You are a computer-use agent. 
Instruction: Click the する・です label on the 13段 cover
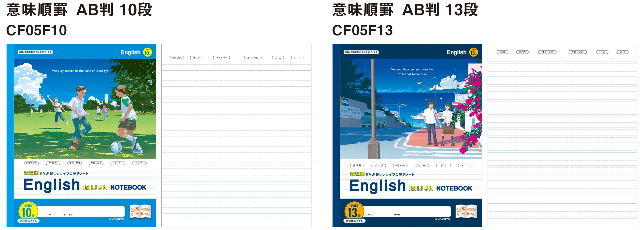click(x=400, y=165)
